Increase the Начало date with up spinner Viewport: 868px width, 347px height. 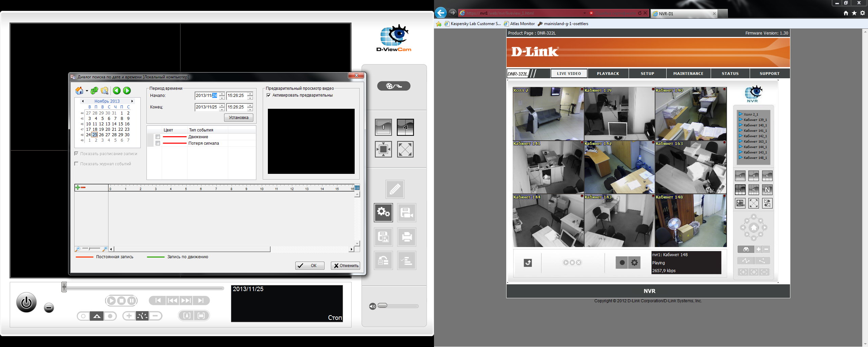[x=222, y=94]
